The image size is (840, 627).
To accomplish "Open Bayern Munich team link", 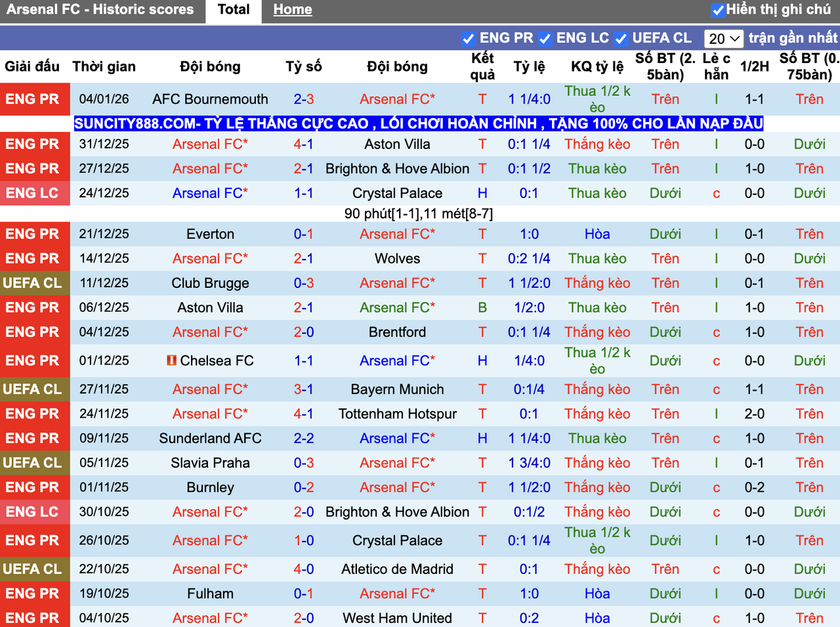I will (397, 390).
